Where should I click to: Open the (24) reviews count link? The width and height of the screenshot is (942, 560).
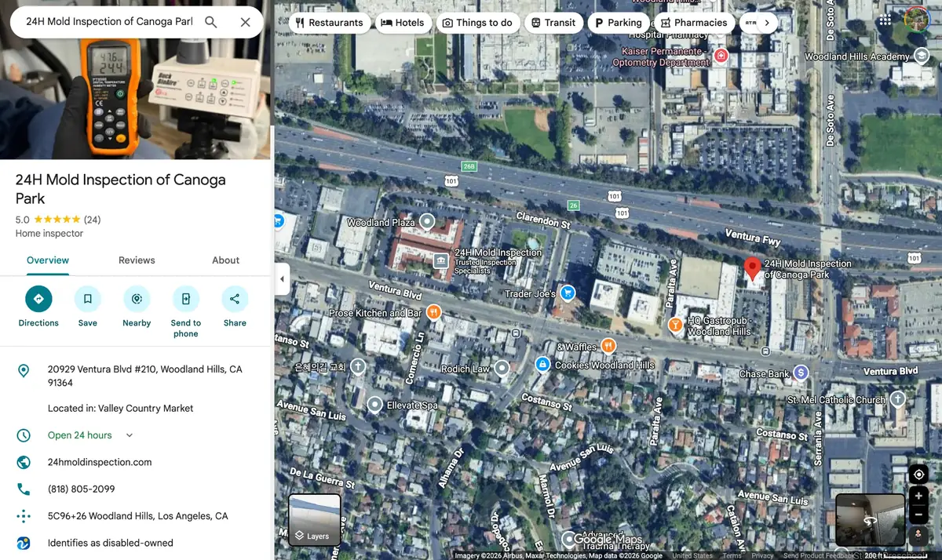(x=92, y=220)
